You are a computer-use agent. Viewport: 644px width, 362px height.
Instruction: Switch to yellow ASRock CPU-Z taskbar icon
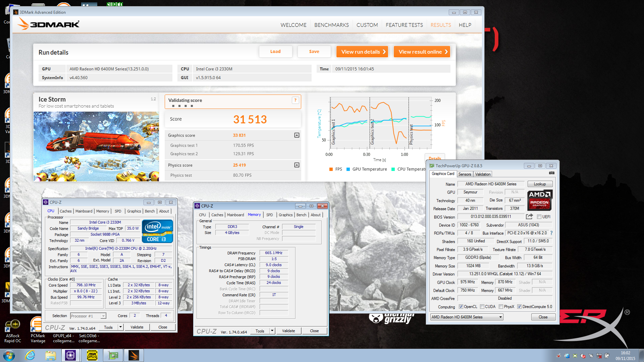click(92, 355)
